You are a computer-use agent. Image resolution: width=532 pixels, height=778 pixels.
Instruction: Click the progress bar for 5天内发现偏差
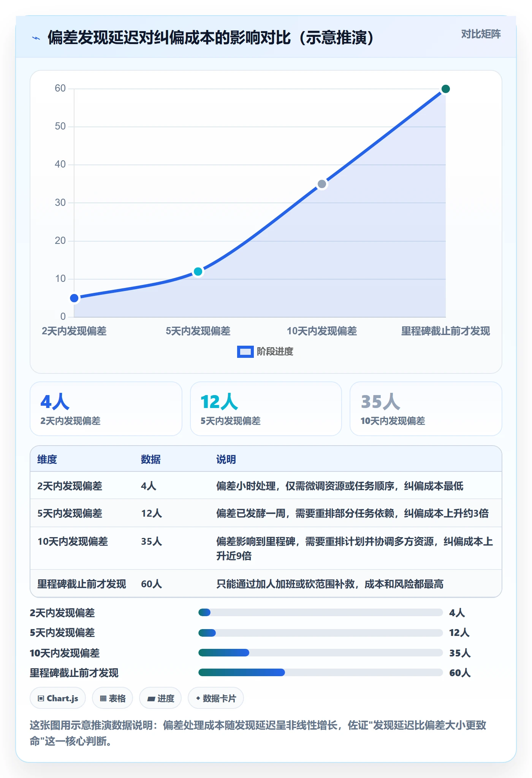(321, 633)
